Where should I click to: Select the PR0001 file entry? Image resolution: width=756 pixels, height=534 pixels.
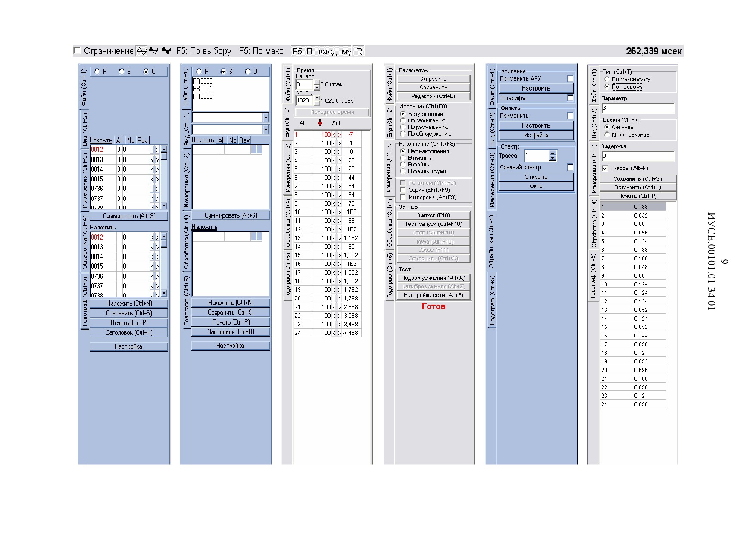[202, 89]
